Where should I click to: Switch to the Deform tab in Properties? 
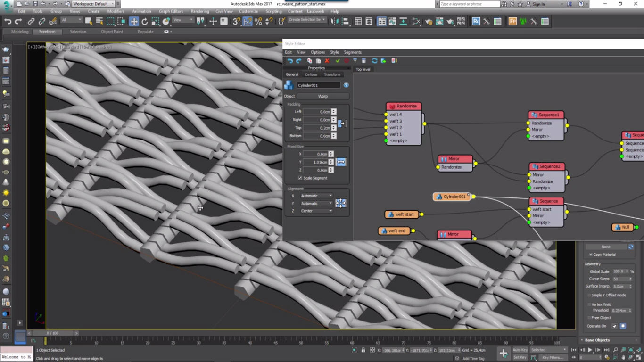(x=311, y=74)
